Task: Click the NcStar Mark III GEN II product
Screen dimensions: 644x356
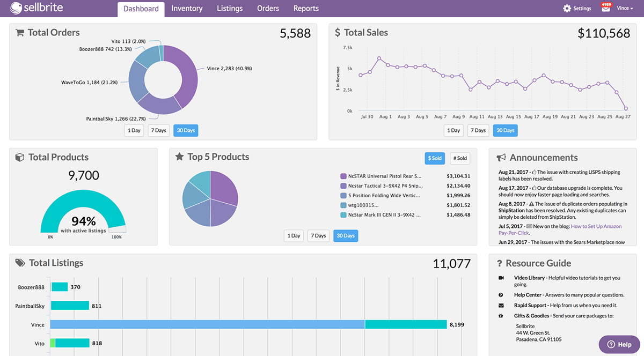Action: (384, 214)
